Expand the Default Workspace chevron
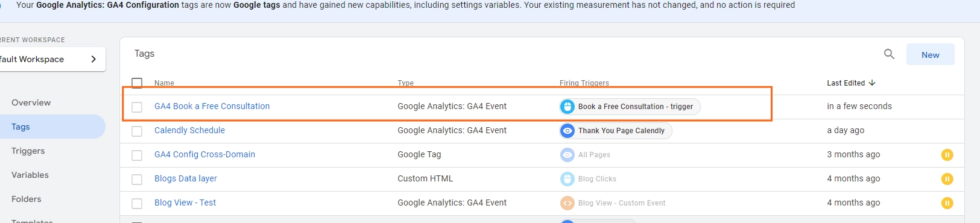This screenshot has height=223, width=980. (93, 59)
